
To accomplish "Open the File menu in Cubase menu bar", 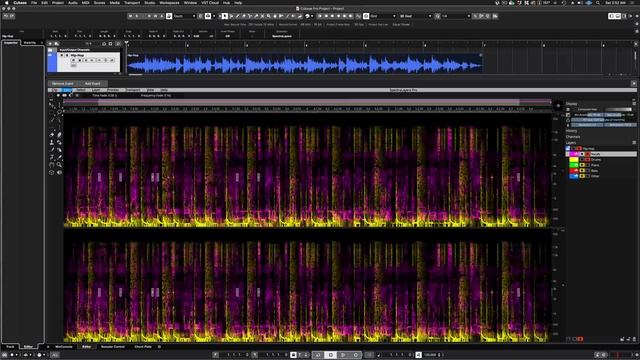I will (x=34, y=2).
